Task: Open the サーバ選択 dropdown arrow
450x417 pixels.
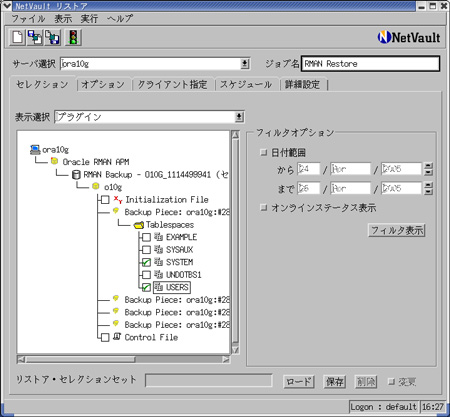Action: point(245,63)
